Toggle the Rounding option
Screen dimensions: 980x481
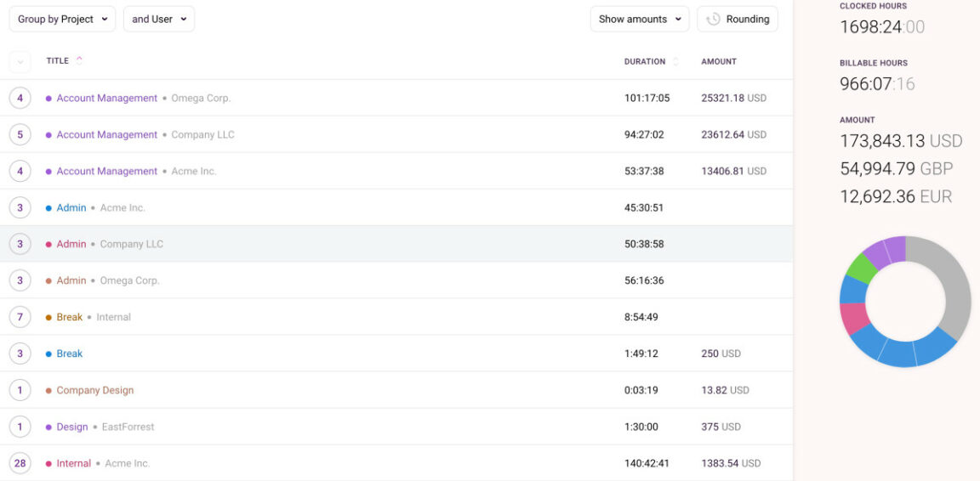(x=738, y=20)
